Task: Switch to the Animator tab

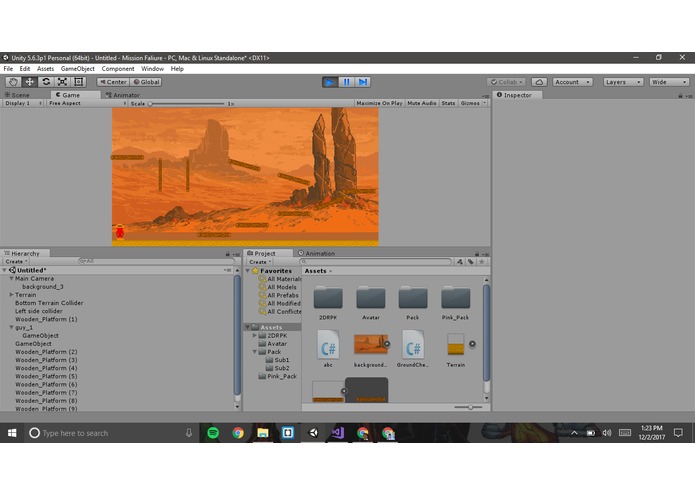Action: pyautogui.click(x=123, y=95)
